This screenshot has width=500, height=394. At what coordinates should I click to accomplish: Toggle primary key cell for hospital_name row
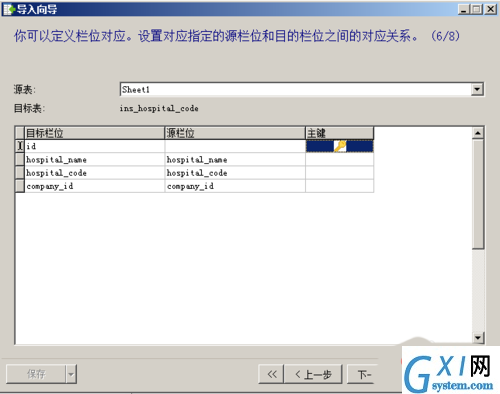[339, 159]
